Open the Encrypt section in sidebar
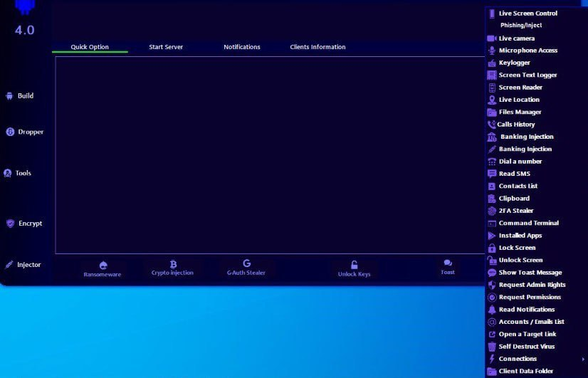This screenshot has width=588, height=378. [24, 224]
